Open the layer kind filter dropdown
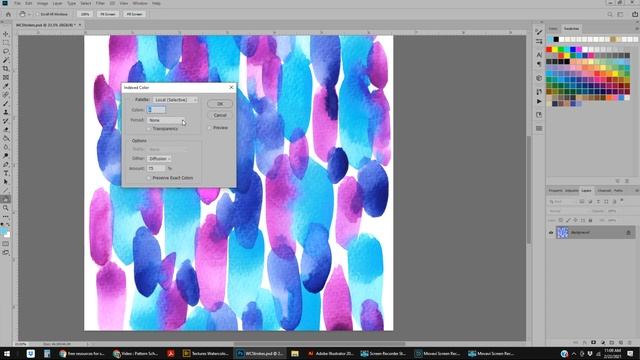 pyautogui.click(x=562, y=202)
